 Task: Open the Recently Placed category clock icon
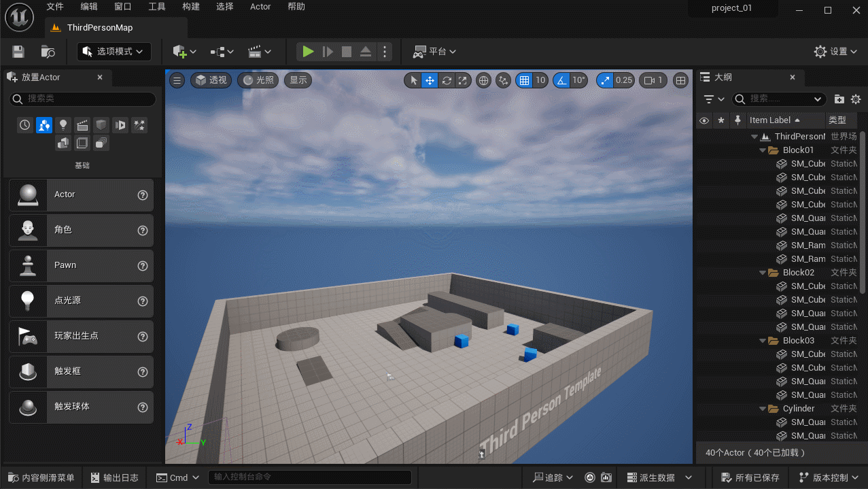click(x=25, y=125)
